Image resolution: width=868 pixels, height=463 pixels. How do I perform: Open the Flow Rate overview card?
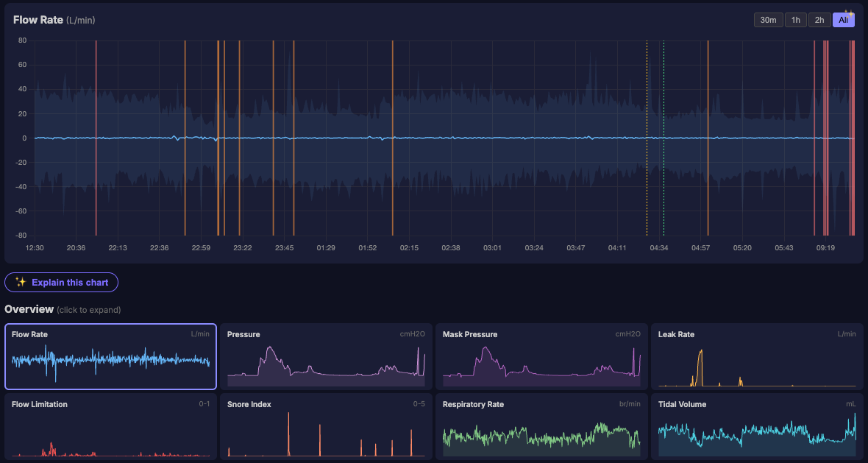click(110, 357)
